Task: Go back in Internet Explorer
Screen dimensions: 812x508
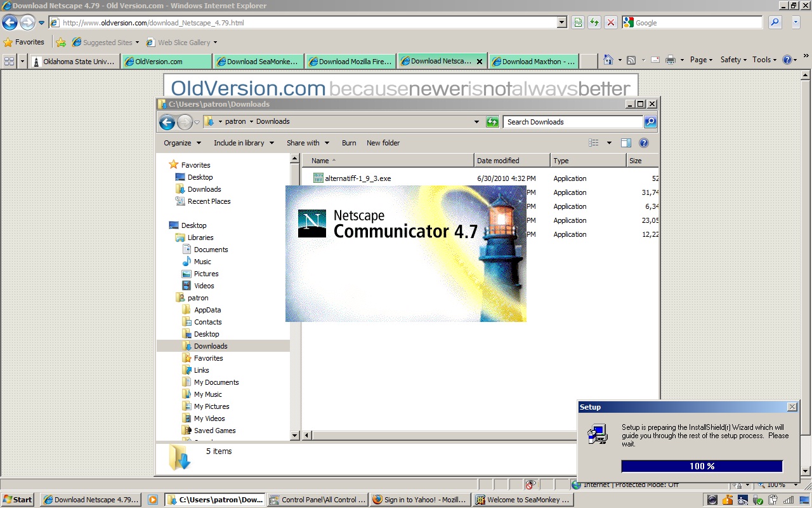Action: tap(10, 23)
